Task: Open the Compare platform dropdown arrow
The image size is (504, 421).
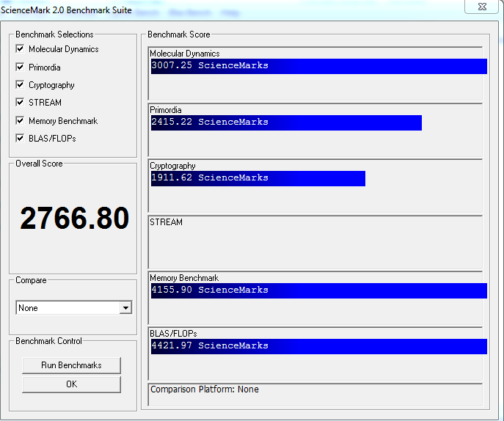Action: [x=125, y=308]
